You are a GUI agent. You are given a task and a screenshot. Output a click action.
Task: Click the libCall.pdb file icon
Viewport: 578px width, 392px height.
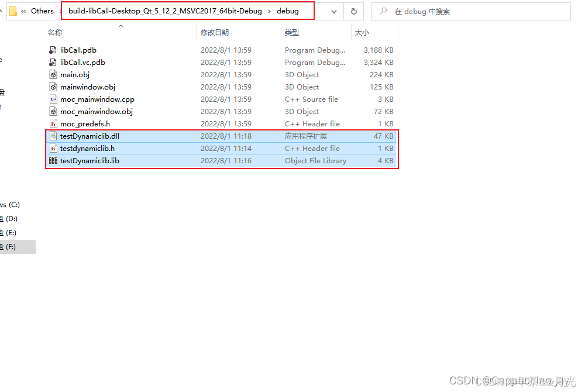(53, 50)
